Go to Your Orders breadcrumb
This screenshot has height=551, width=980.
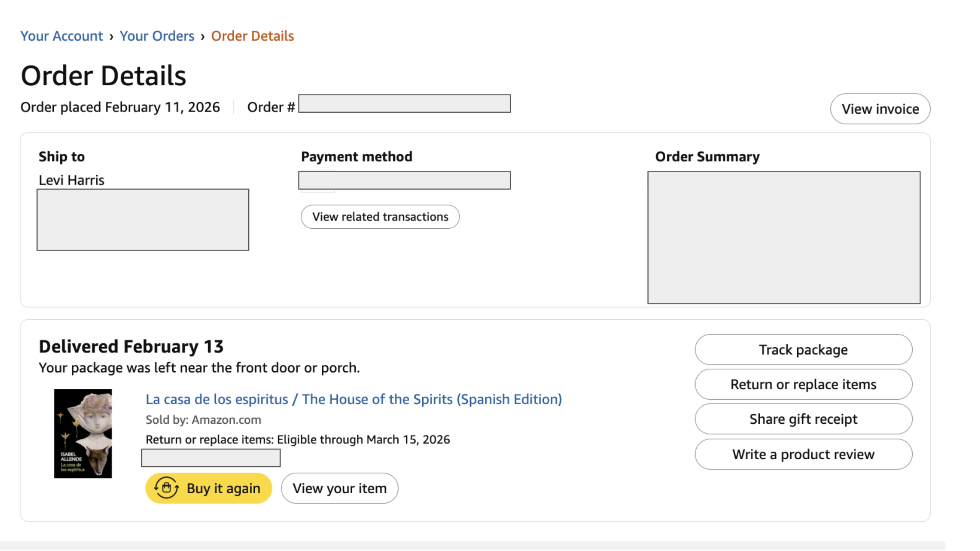pyautogui.click(x=157, y=36)
